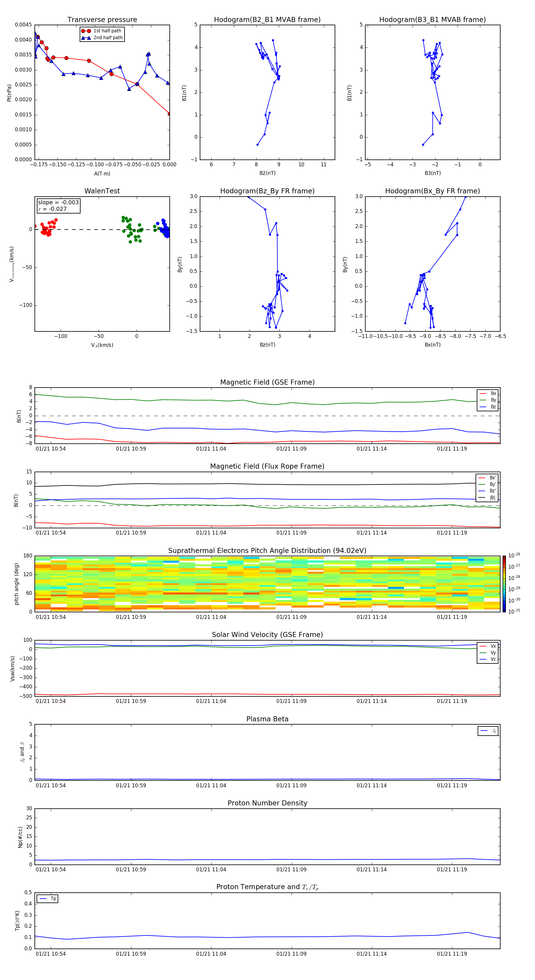The image size is (535, 980).
Task: Click 'Bz' in GSE magnetic field legend
Action: (x=488, y=407)
